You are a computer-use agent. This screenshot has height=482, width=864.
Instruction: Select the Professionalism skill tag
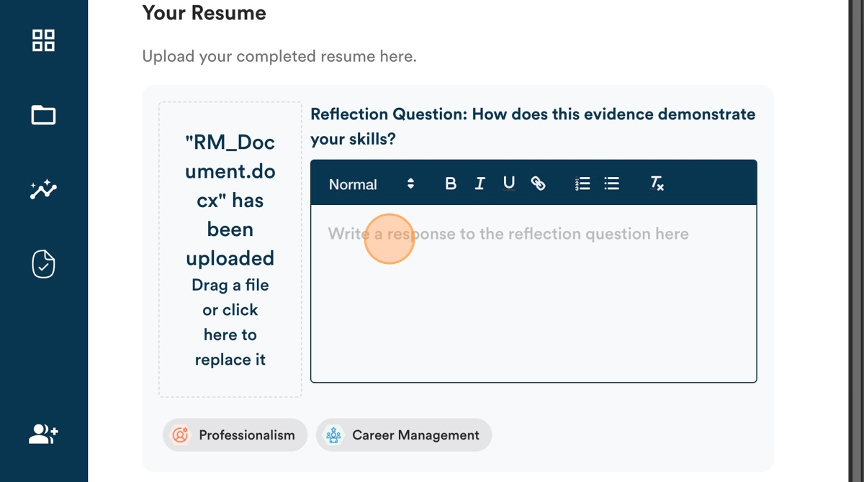[x=235, y=435]
